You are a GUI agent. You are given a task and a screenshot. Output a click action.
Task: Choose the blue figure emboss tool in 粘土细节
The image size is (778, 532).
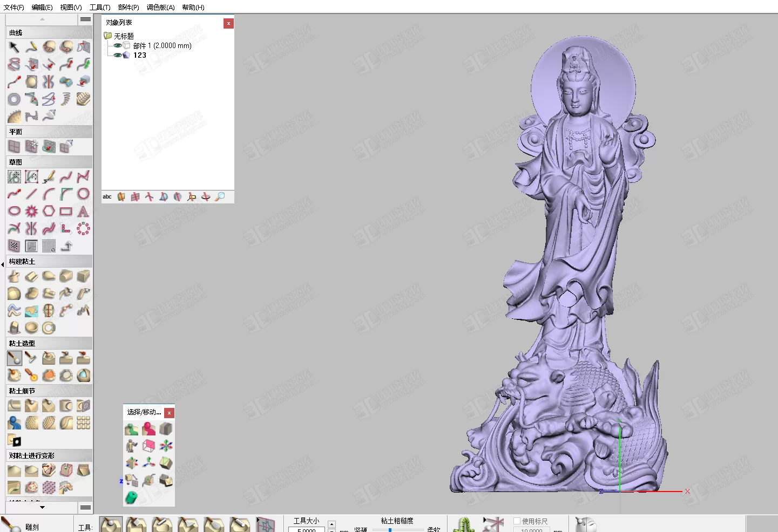tap(15, 422)
